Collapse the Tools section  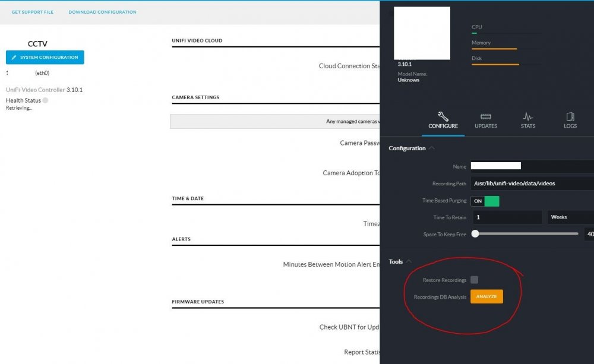pyautogui.click(x=409, y=261)
